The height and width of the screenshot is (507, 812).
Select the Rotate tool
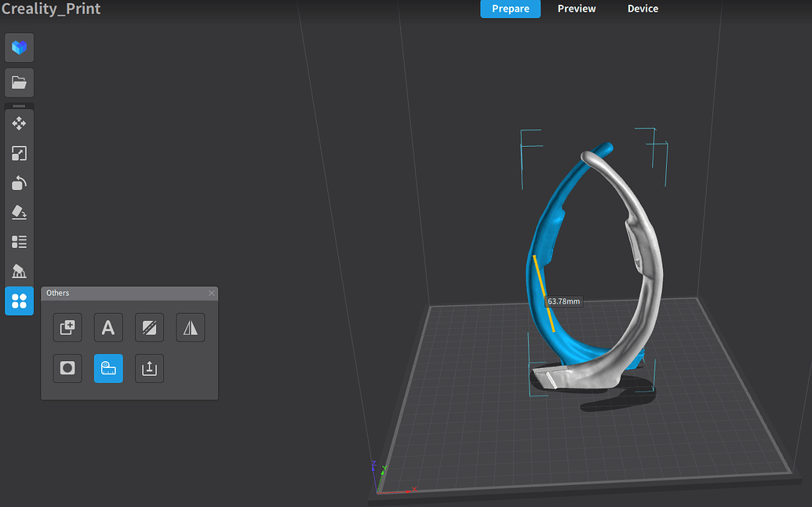[x=19, y=183]
